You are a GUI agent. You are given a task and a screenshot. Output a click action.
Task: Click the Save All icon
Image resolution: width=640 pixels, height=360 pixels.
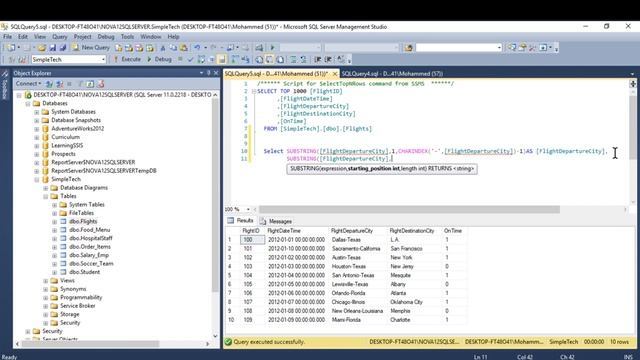pyautogui.click(x=63, y=48)
